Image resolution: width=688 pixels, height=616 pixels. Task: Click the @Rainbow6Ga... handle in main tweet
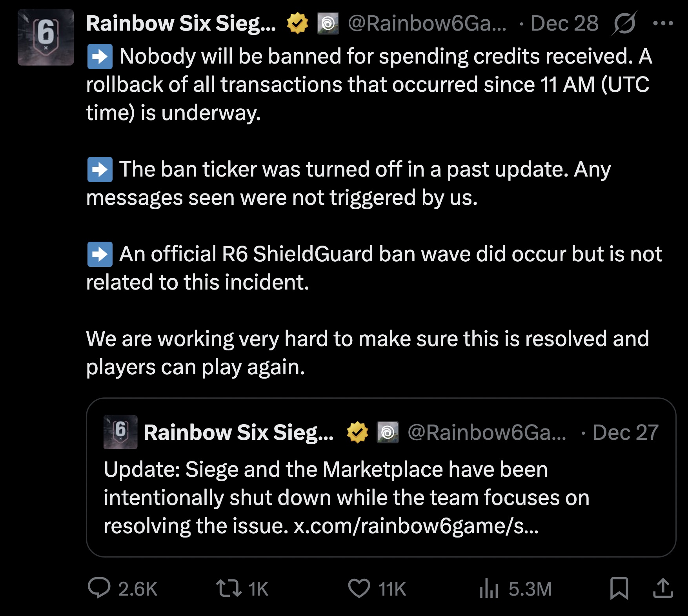pos(427,24)
